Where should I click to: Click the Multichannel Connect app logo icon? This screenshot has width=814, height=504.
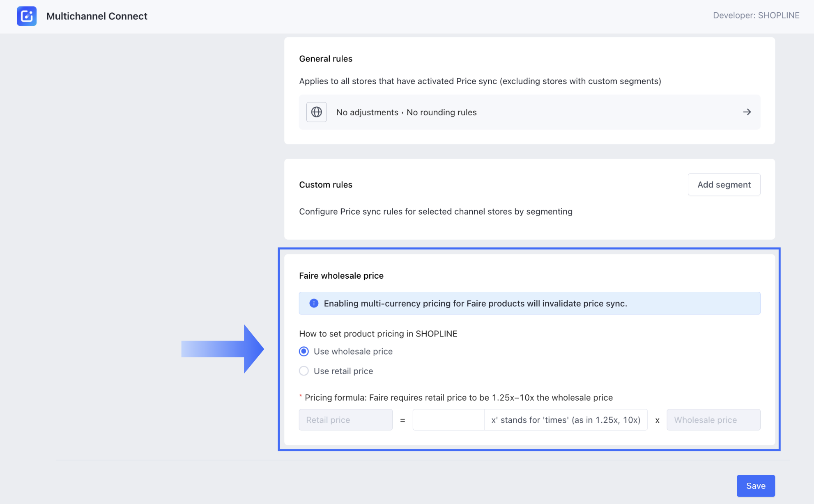click(27, 16)
